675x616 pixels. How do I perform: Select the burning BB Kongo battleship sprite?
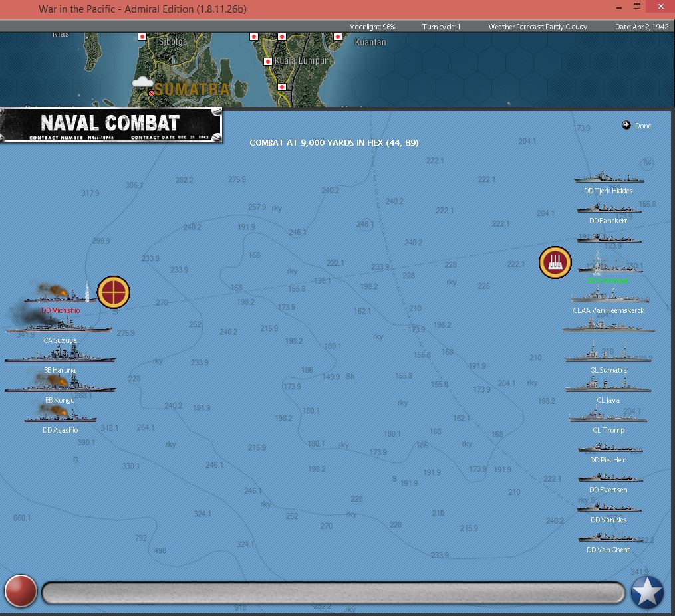[61, 383]
